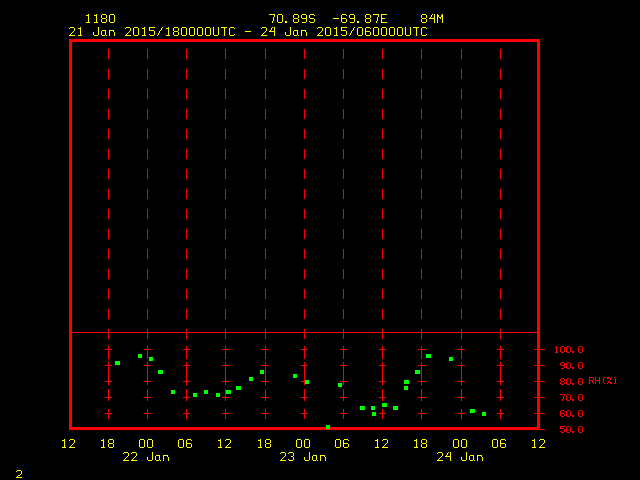The image size is (640, 480).
Task: Click the lone "2" below the chart
Action: pyautogui.click(x=19, y=474)
